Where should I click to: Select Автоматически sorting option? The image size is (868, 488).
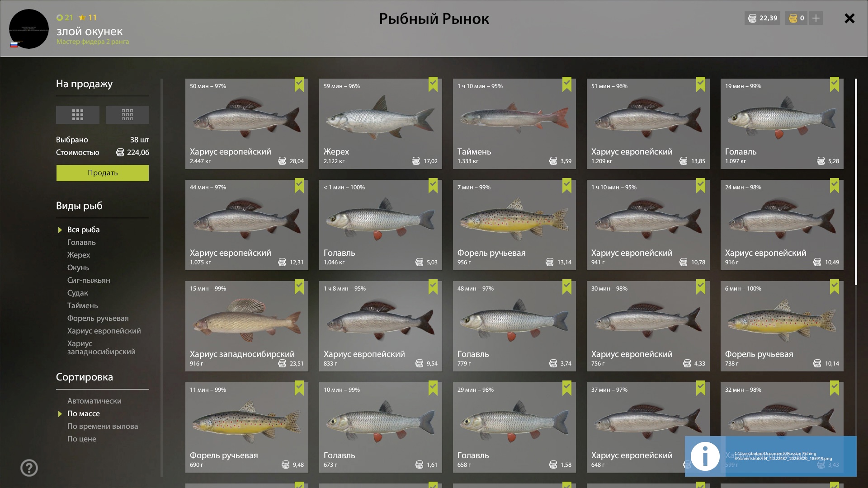[x=94, y=401]
